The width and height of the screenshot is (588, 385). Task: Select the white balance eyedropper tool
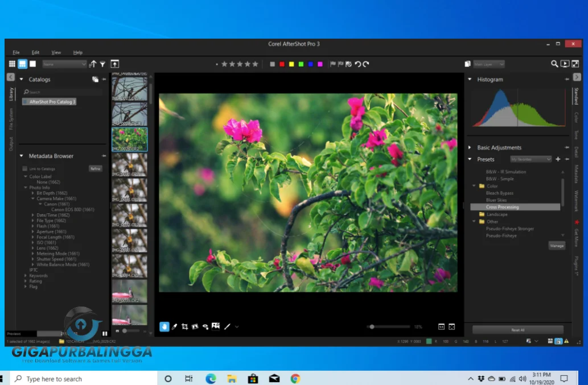point(174,326)
